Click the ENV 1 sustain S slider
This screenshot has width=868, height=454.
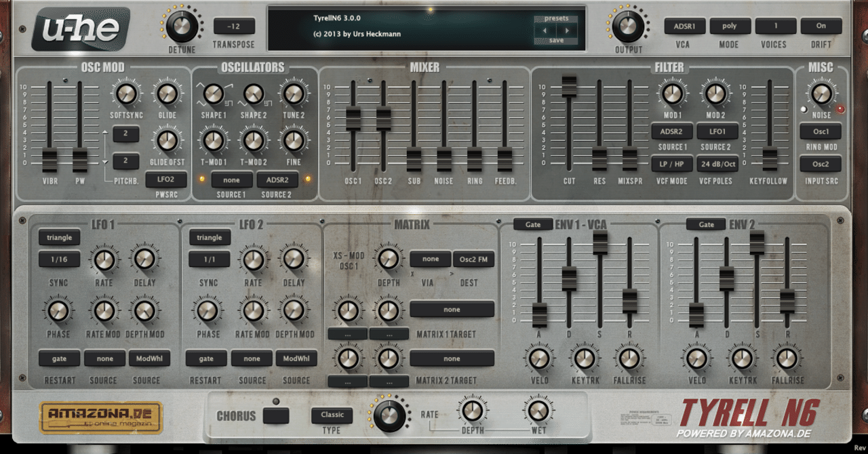600,242
